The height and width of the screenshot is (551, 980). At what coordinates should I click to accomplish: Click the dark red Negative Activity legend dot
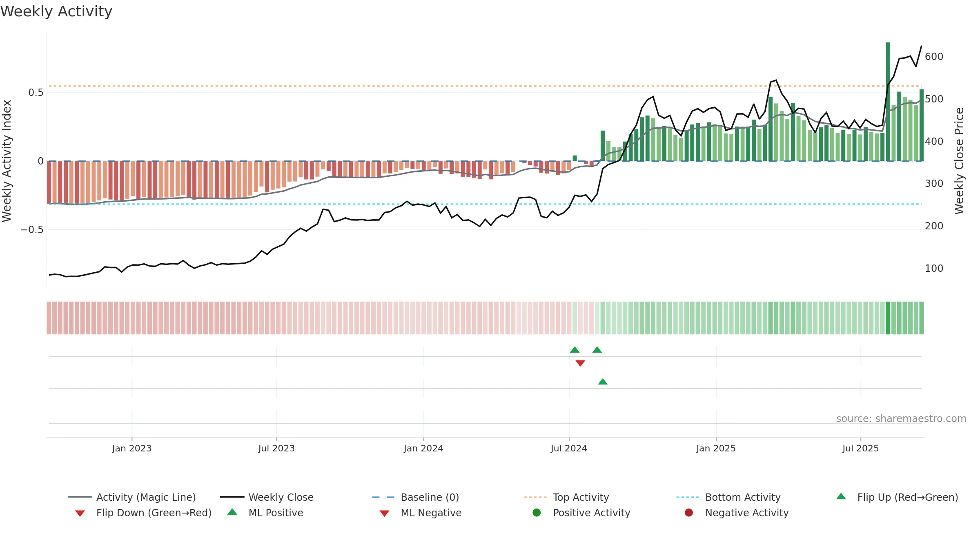689,513
